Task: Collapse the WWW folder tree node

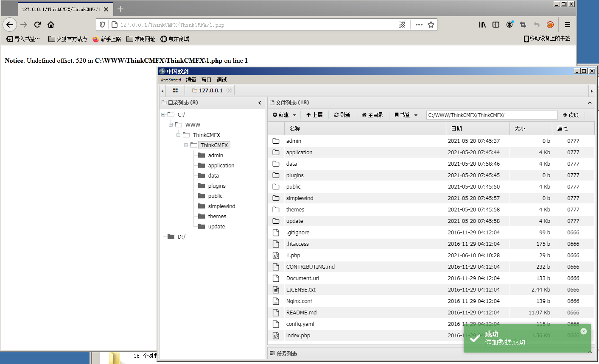Action: pyautogui.click(x=171, y=125)
